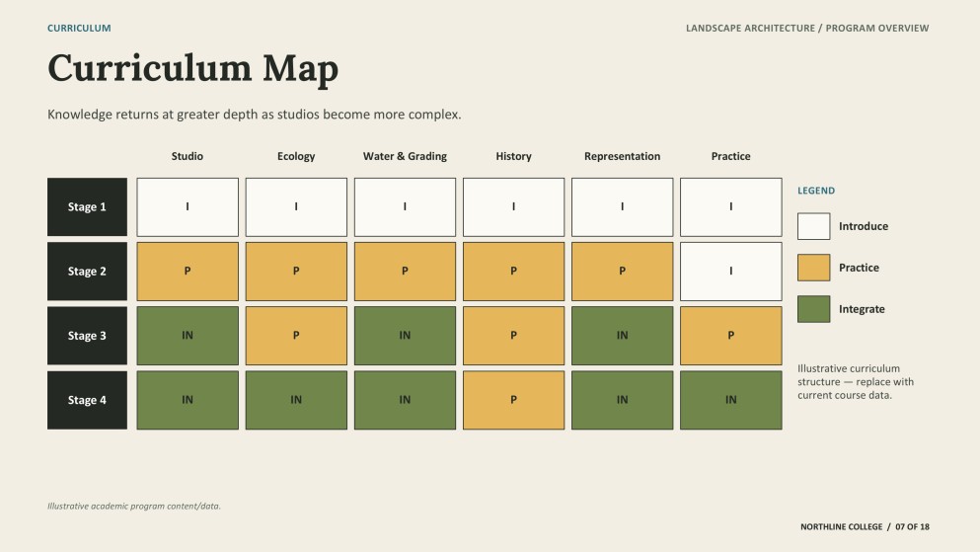This screenshot has width=980, height=552.
Task: Click the Stage 3 Studio cell
Action: point(188,336)
